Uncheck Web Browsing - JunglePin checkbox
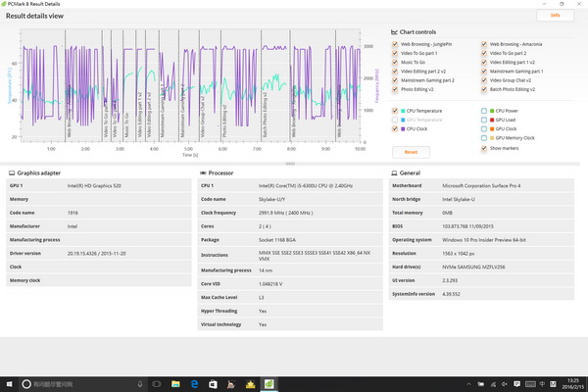 tap(395, 44)
